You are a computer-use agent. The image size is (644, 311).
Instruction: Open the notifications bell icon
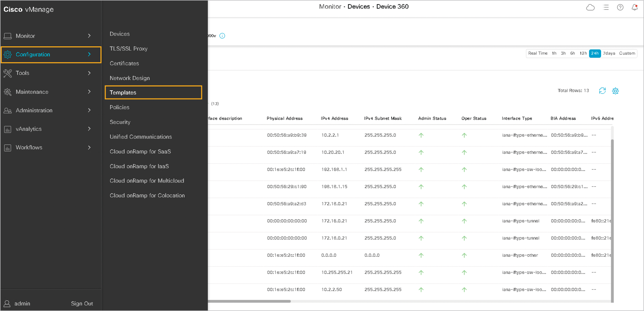pos(634,7)
